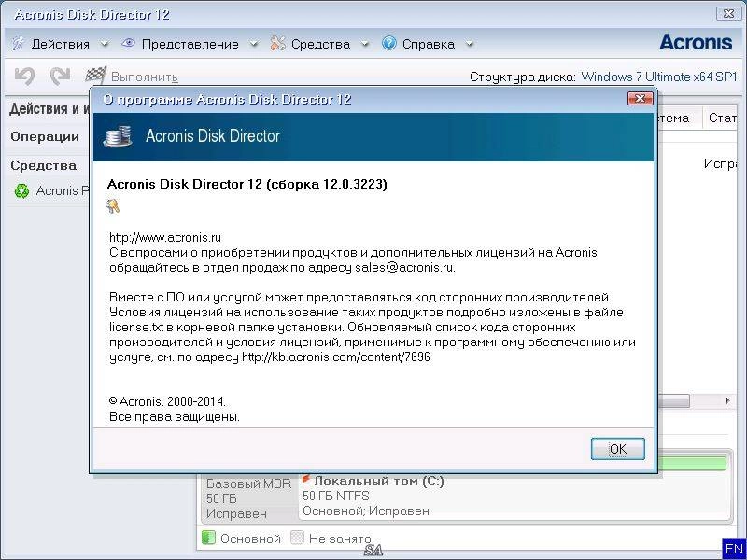
Task: Click the horizontal scrollbar right arrow
Action: [727, 400]
